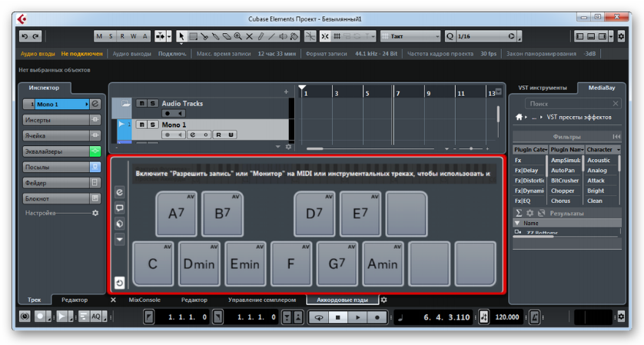The image size is (644, 345).
Task: Enable Write automation on Mono 1 track
Action: 231,134
